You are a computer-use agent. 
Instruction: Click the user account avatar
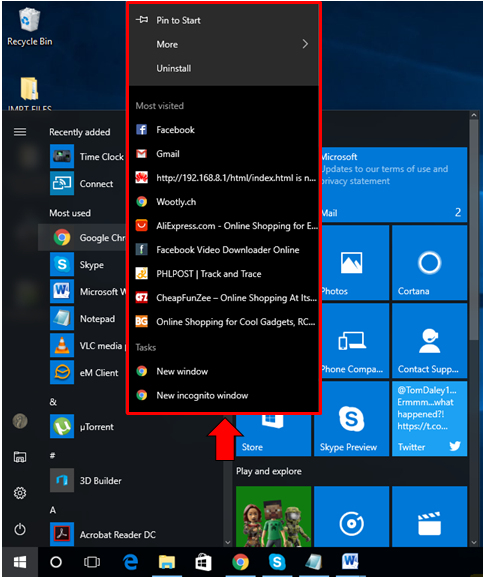(20, 421)
